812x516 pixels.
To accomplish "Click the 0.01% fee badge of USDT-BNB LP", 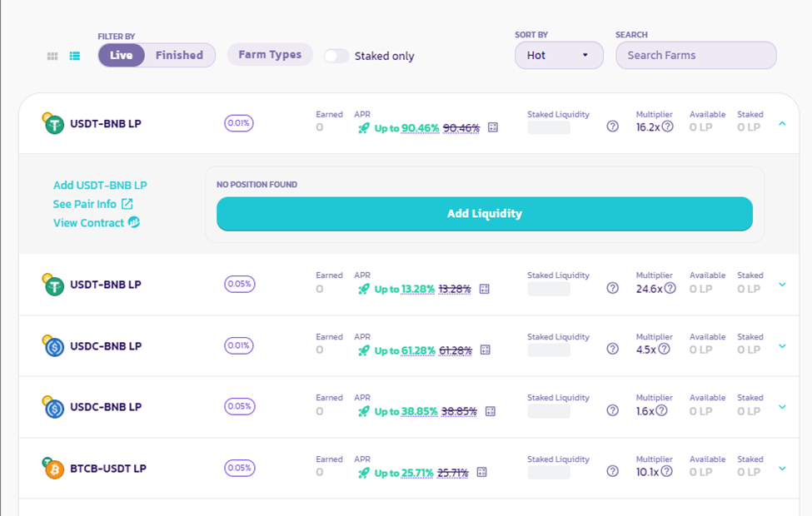I will click(x=239, y=123).
